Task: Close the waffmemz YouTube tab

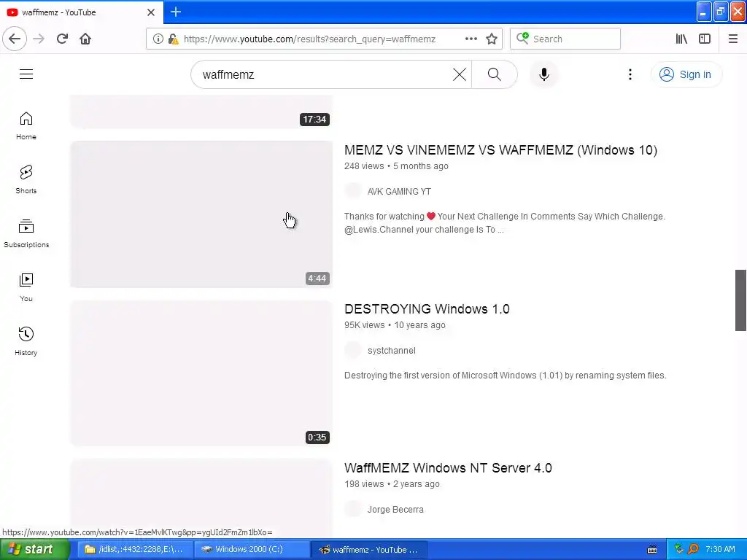Action: point(150,12)
